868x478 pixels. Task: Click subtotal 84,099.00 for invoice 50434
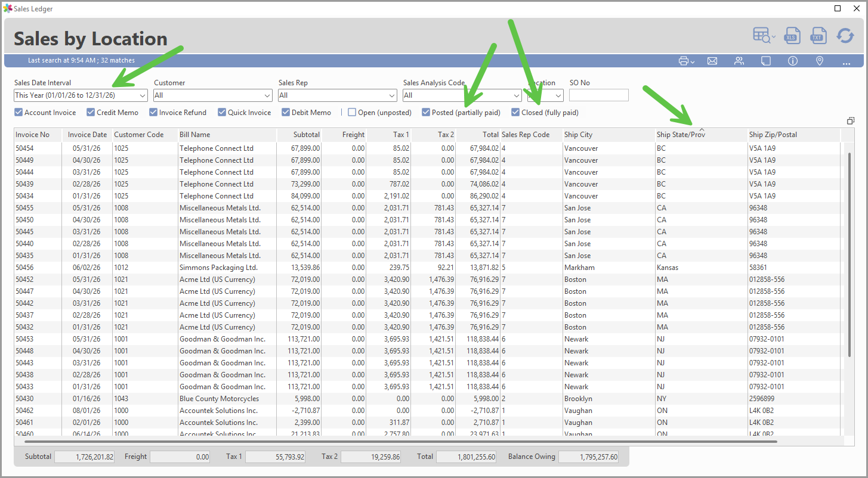pyautogui.click(x=305, y=195)
